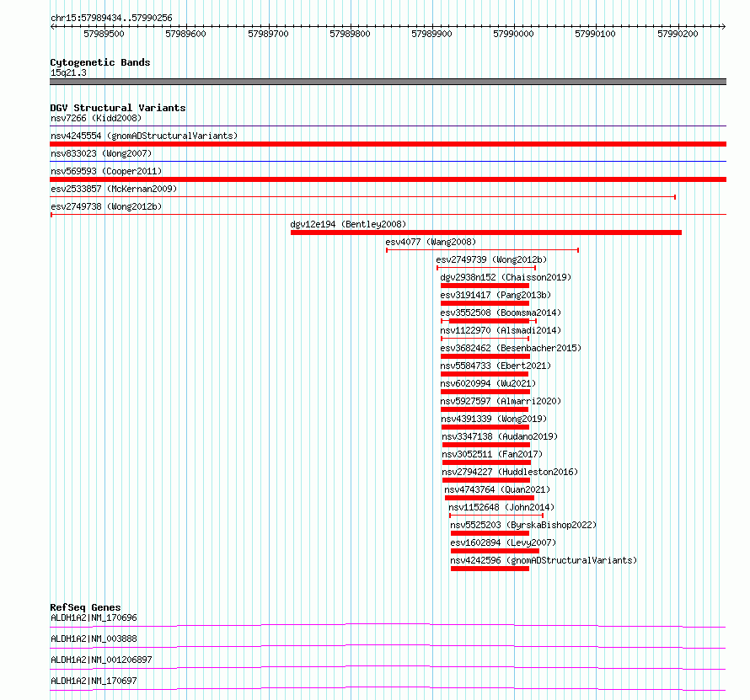Click nsv5584733 (Ebert2021) label
750x700 pixels.
coord(496,366)
